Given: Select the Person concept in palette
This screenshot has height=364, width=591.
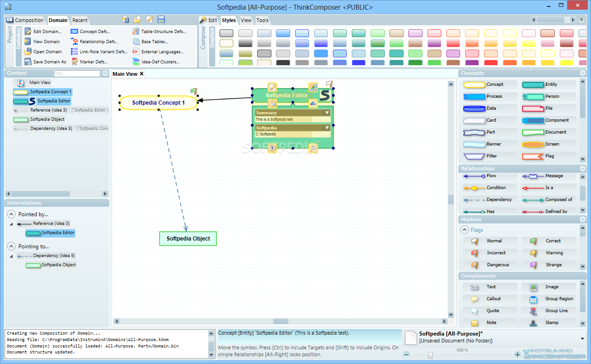Looking at the screenshot, I should pyautogui.click(x=548, y=96).
